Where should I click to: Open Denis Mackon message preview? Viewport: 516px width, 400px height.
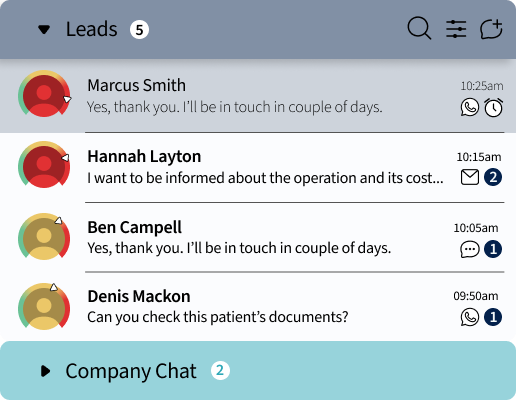pos(218,317)
